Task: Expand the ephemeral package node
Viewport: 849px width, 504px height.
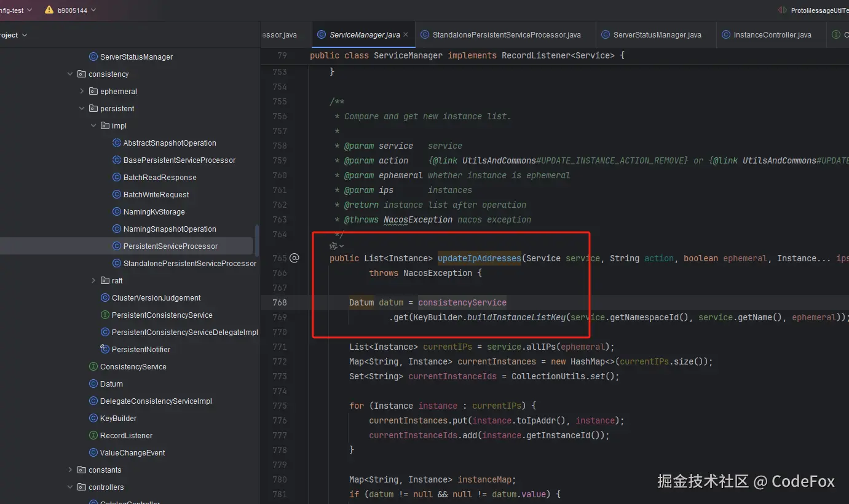Action: [82, 91]
